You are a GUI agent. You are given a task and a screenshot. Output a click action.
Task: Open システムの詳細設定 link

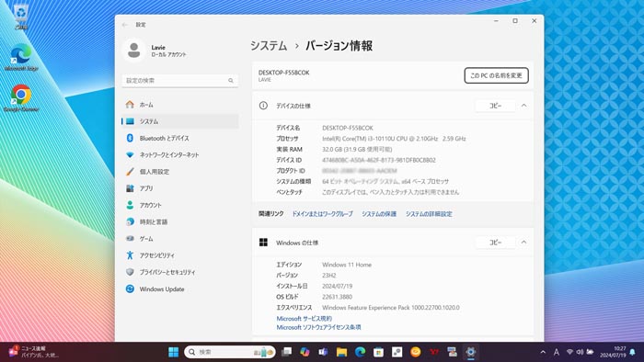(429, 214)
